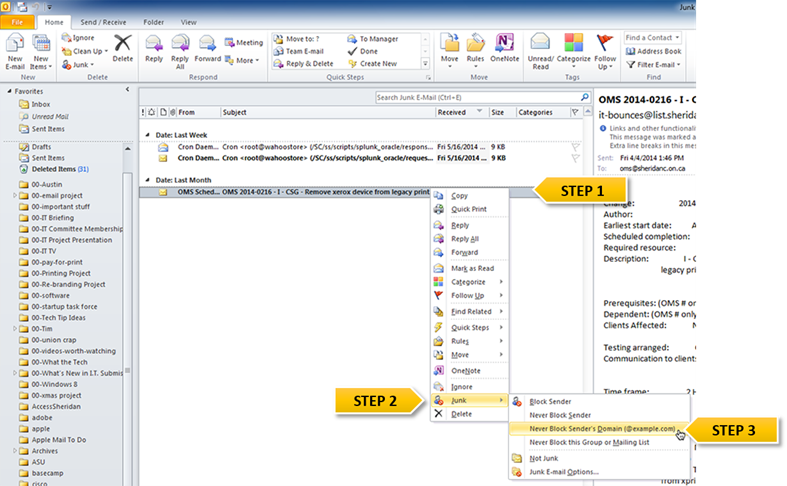Click the Reply ribbon icon
Image resolution: width=787 pixels, height=486 pixels.
(x=154, y=49)
